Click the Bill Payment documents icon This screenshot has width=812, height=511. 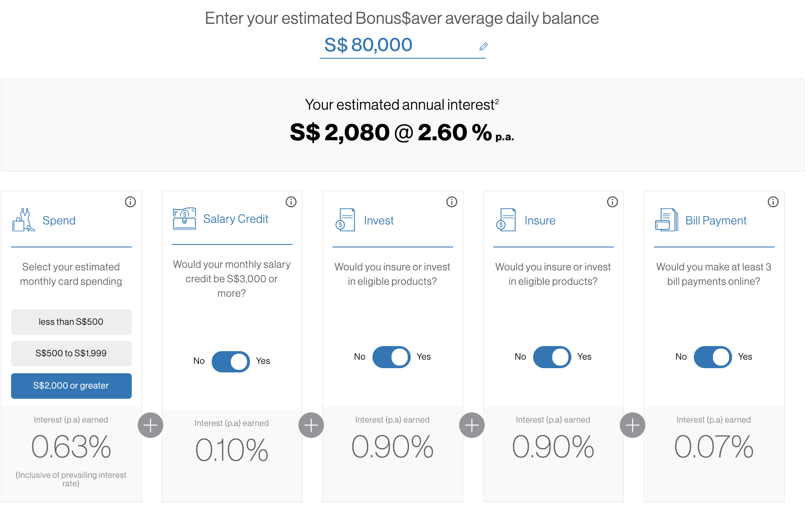tap(666, 220)
